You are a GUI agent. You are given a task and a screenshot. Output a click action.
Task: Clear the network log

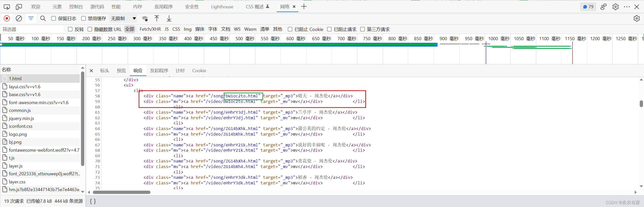(19, 18)
